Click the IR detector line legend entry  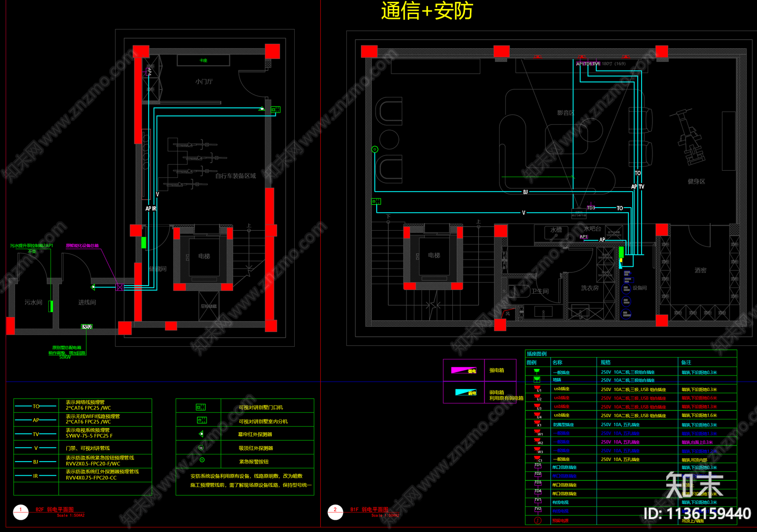pos(36,476)
